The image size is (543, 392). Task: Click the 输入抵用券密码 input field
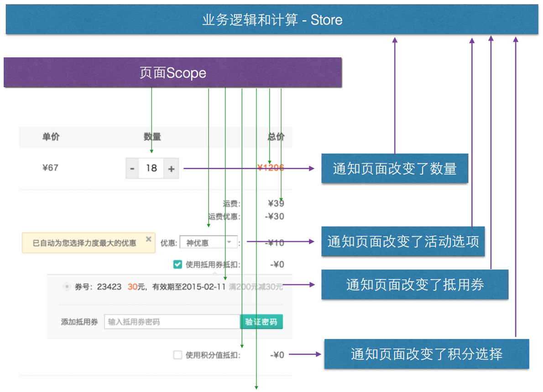(173, 321)
